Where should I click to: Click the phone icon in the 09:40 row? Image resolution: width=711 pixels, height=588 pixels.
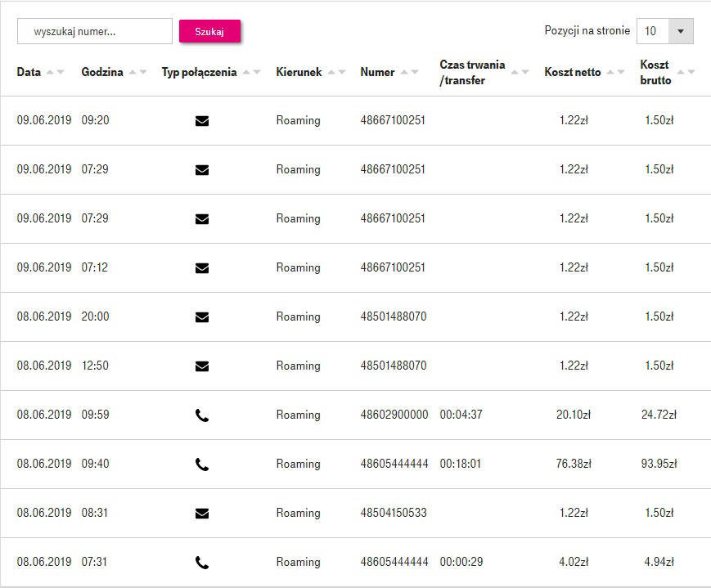[x=202, y=465]
